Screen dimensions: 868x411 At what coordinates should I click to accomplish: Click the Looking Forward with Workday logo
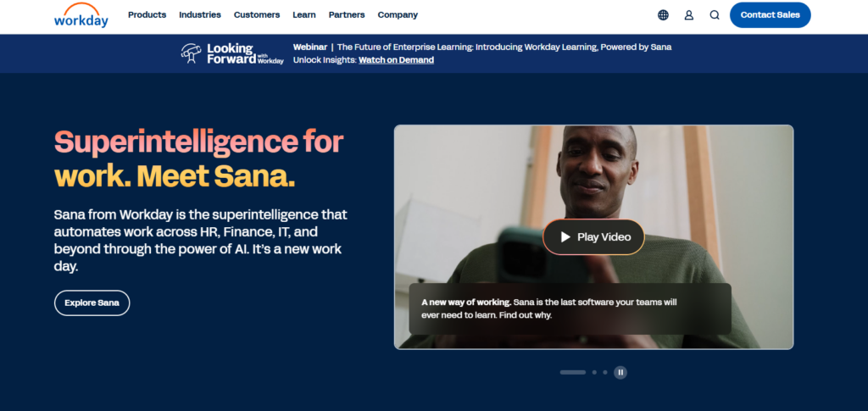pos(232,53)
